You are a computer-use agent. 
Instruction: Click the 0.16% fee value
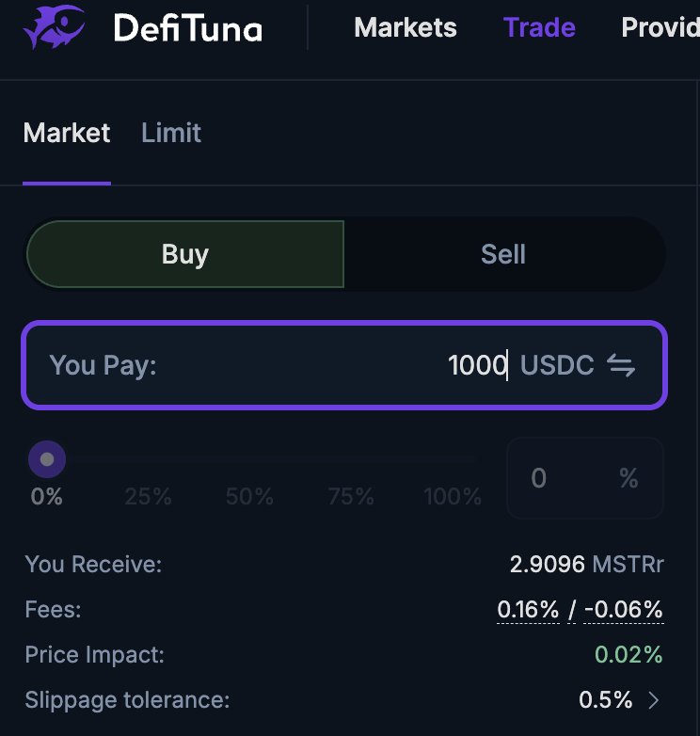click(528, 610)
